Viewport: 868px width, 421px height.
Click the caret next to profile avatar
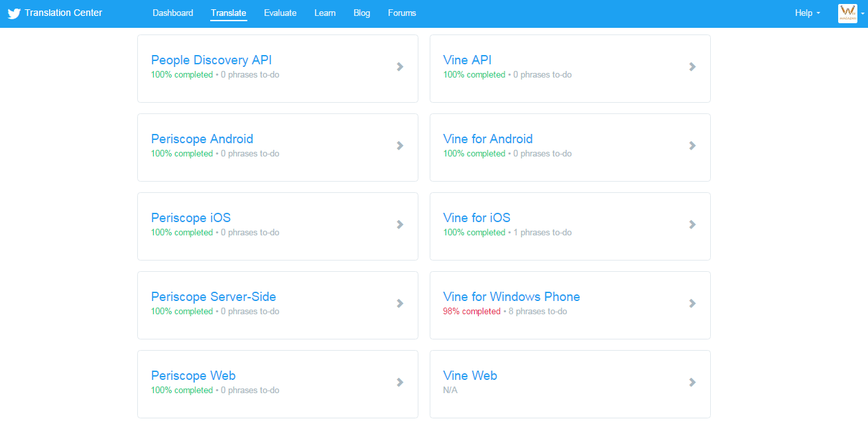(863, 14)
